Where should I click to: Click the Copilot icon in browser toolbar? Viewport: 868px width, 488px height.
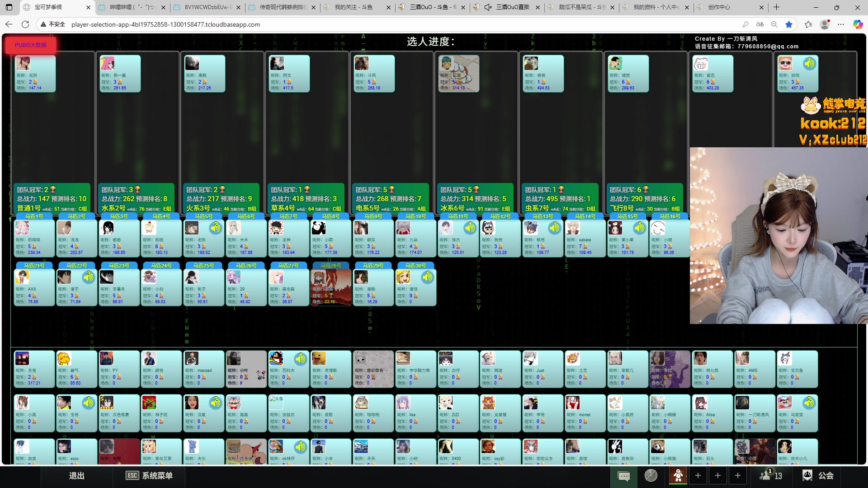click(x=858, y=24)
